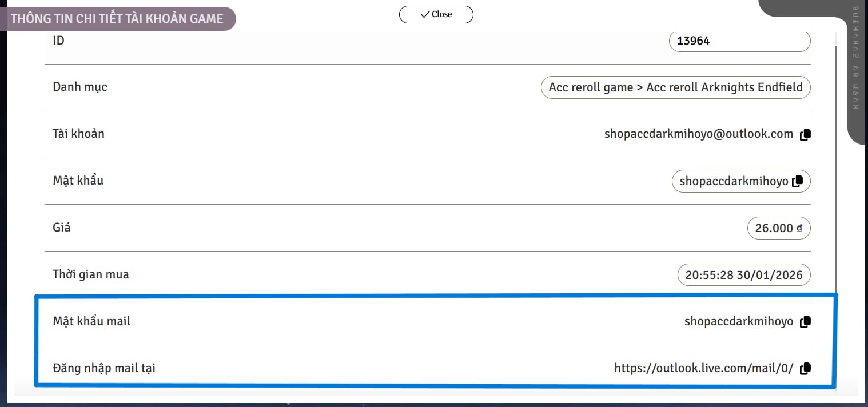This screenshot has width=868, height=407.
Task: Click the ID field showing 13964
Action: [739, 41]
